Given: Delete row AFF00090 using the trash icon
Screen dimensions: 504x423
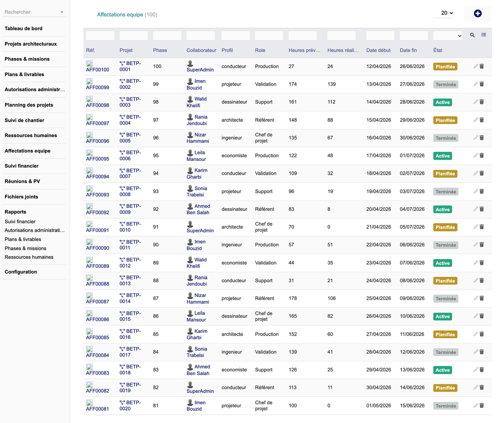Looking at the screenshot, I should coord(482,245).
